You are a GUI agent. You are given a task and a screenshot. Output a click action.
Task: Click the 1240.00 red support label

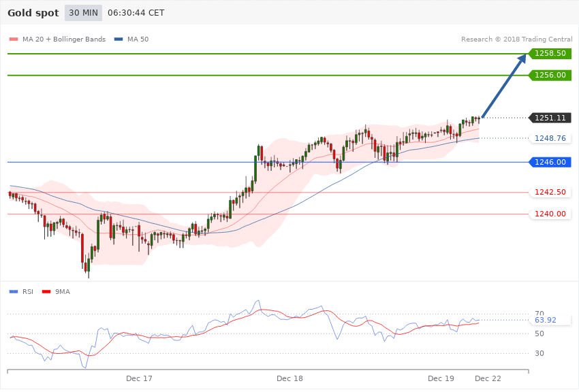pos(550,214)
